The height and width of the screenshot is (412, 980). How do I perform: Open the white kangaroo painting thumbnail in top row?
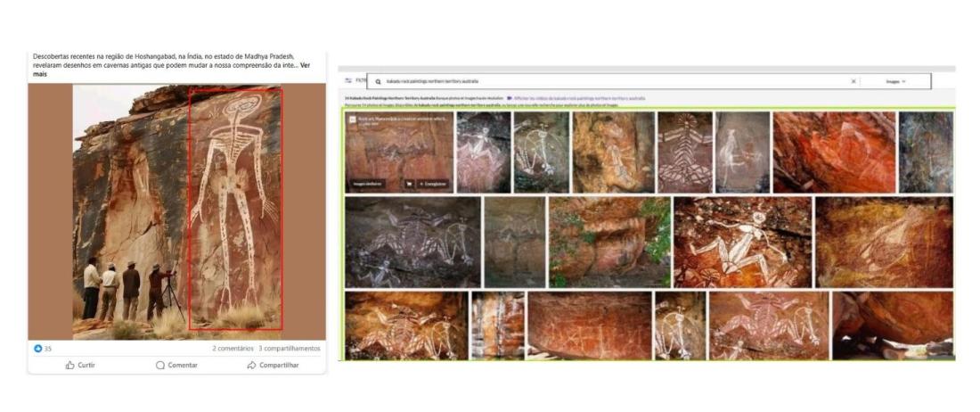click(x=742, y=152)
